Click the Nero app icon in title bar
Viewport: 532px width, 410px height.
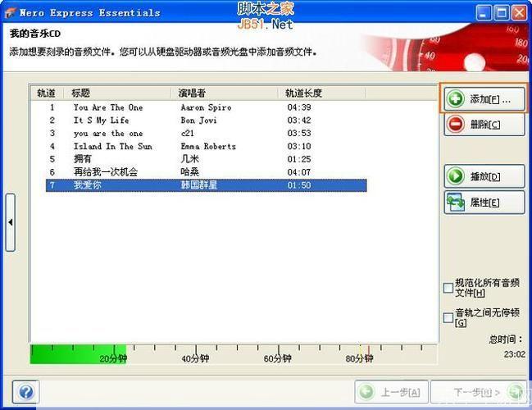pos(10,12)
